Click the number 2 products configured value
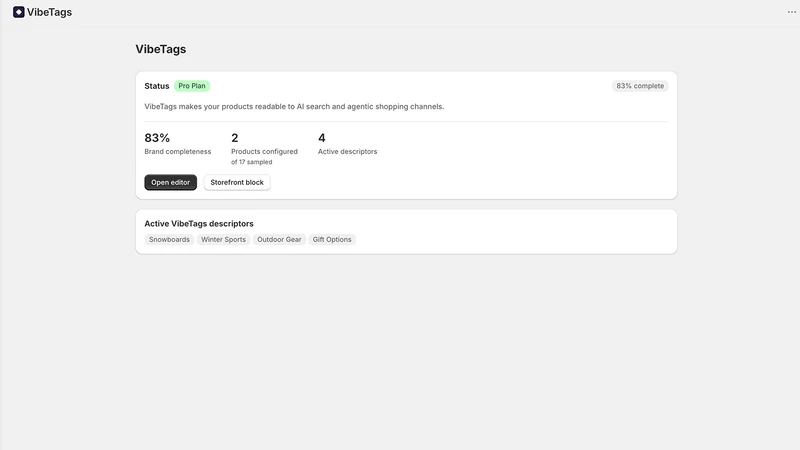 (235, 138)
